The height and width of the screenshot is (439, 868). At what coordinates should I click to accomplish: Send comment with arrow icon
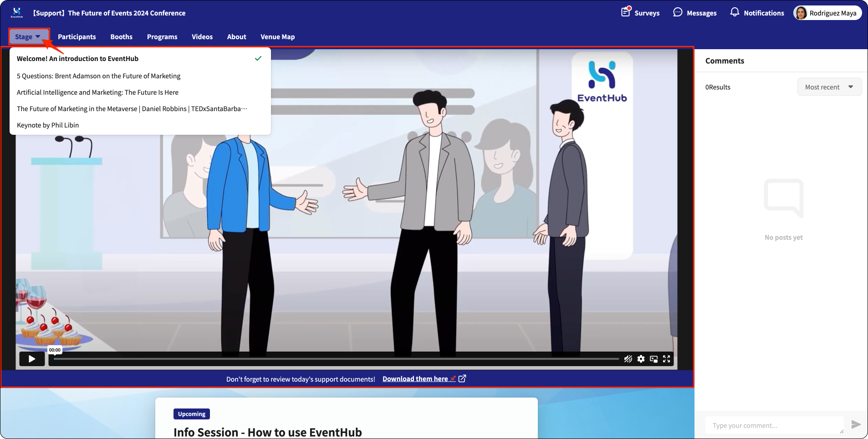click(x=856, y=424)
